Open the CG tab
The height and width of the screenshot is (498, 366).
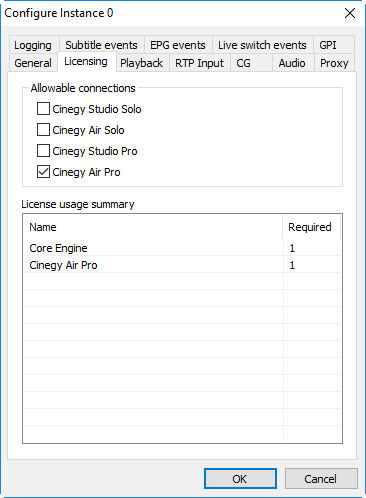click(251, 63)
